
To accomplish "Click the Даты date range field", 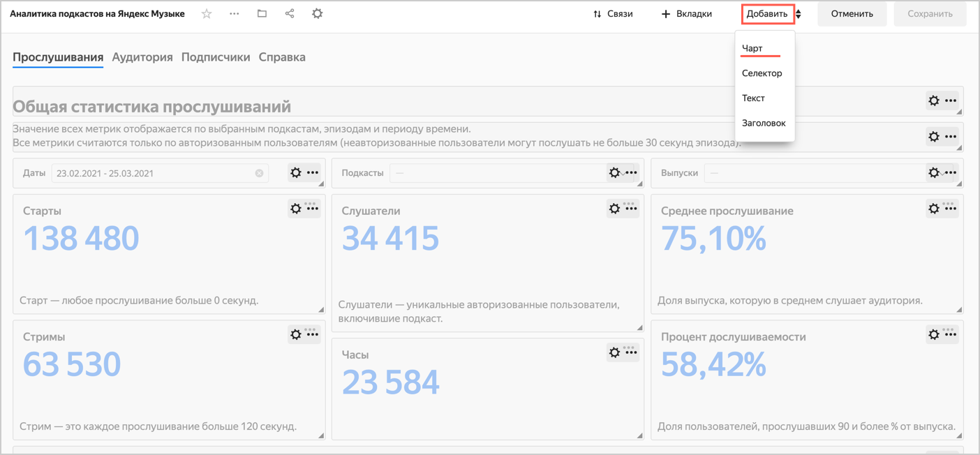I will (154, 173).
